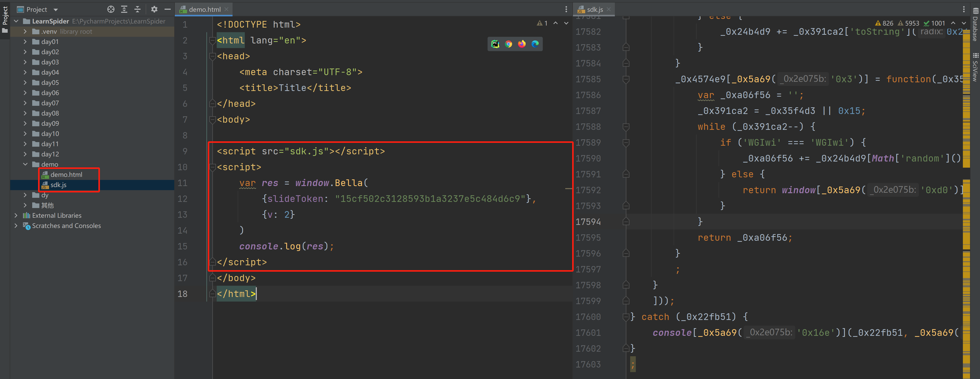
Task: Click on console.log(res) statement
Action: pyautogui.click(x=286, y=246)
